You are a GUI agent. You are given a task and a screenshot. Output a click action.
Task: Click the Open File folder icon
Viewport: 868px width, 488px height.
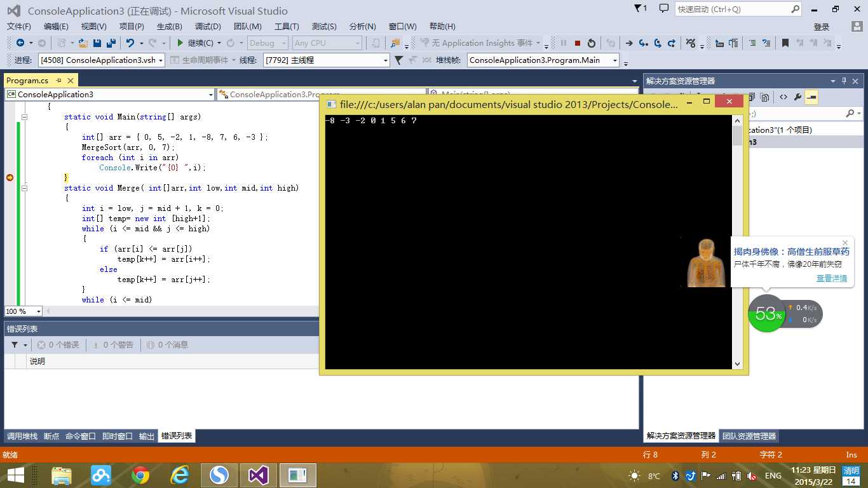[83, 43]
